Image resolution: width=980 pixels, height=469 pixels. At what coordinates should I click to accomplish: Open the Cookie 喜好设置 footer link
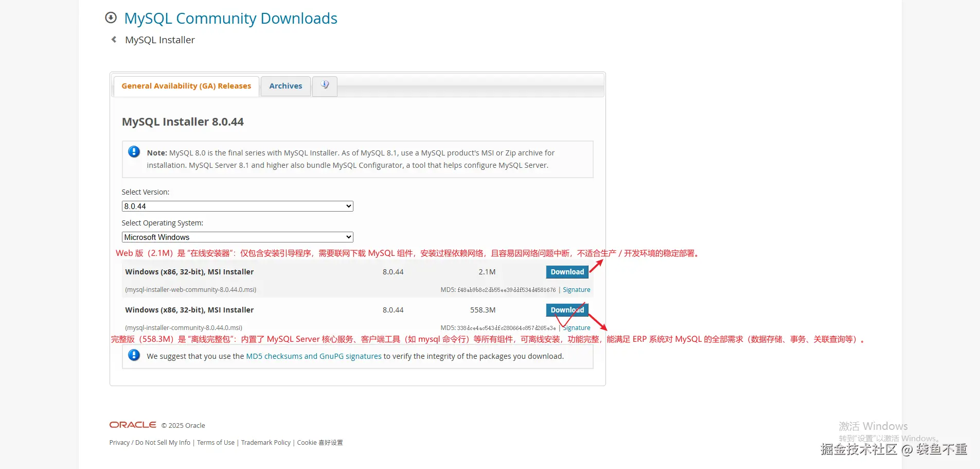tap(320, 443)
